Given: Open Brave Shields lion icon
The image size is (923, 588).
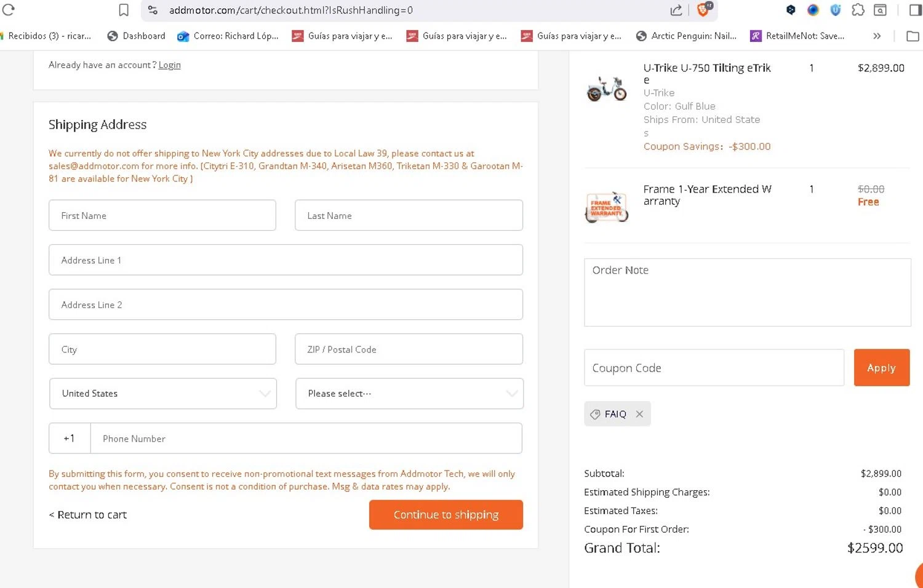Looking at the screenshot, I should click(x=703, y=9).
